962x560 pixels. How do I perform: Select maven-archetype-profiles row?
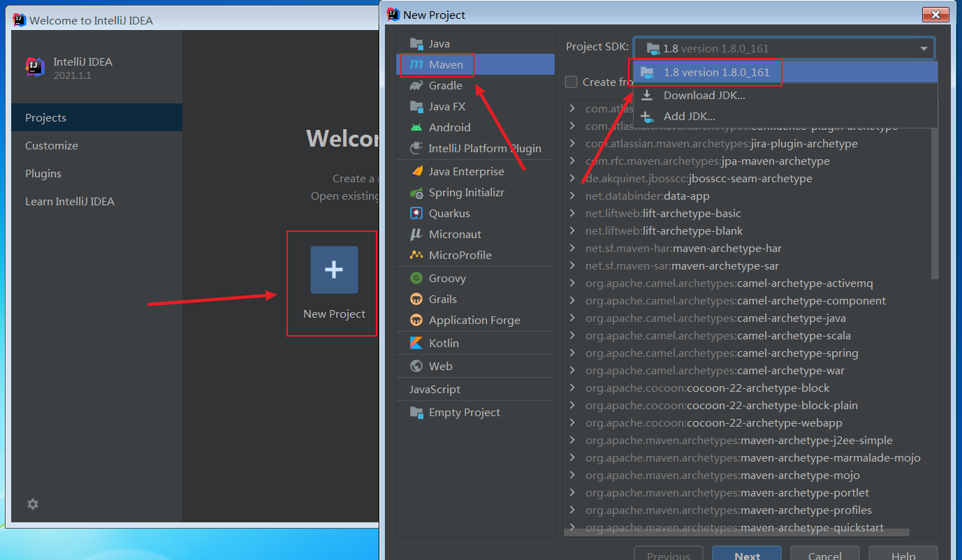[x=748, y=510]
